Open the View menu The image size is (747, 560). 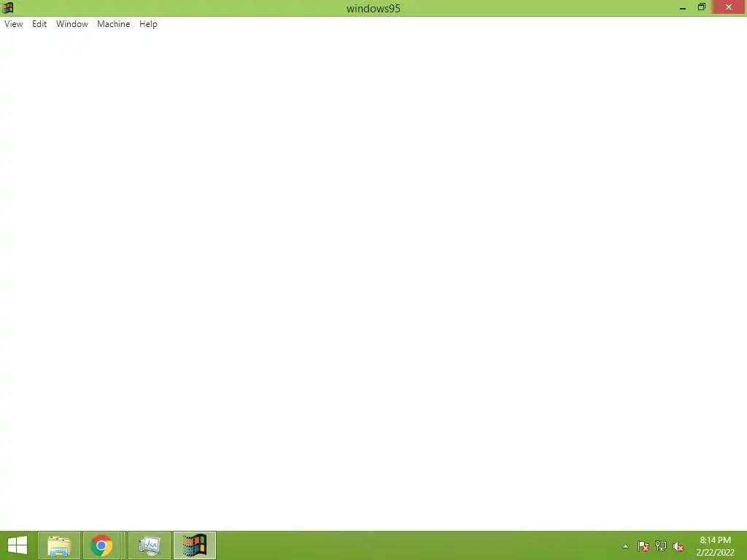coord(13,24)
